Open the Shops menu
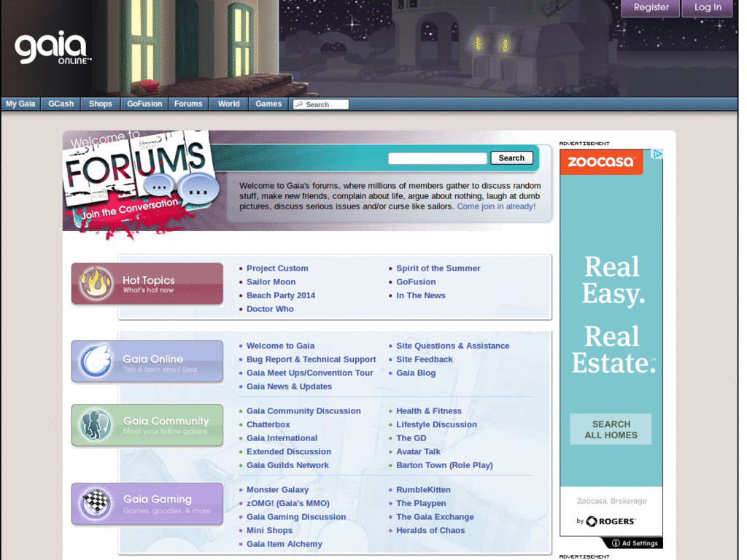This screenshot has width=747, height=560. 101,104
